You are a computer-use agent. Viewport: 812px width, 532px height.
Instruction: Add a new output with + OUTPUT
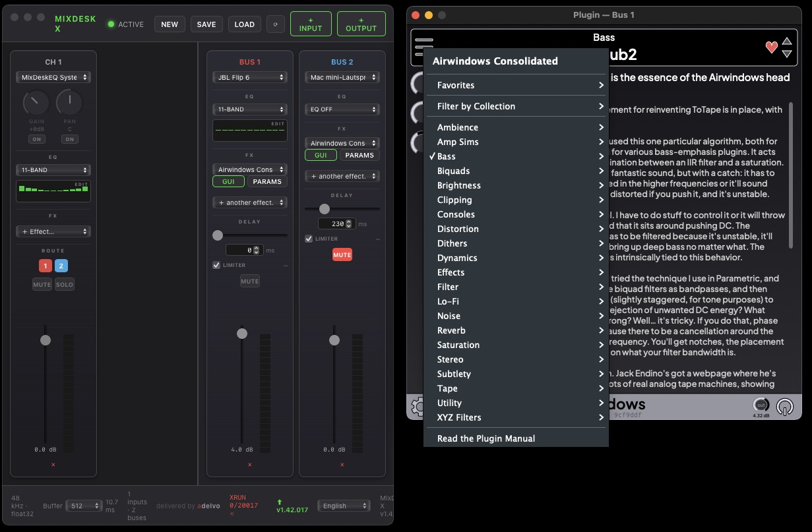pos(361,24)
